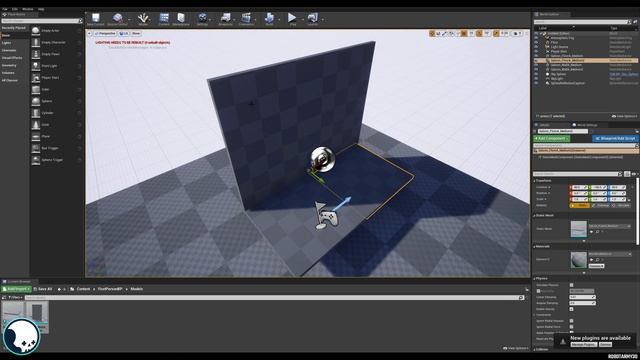Toggle the Enable Gravity checkbox
The height and width of the screenshot is (360, 640).
click(x=571, y=309)
